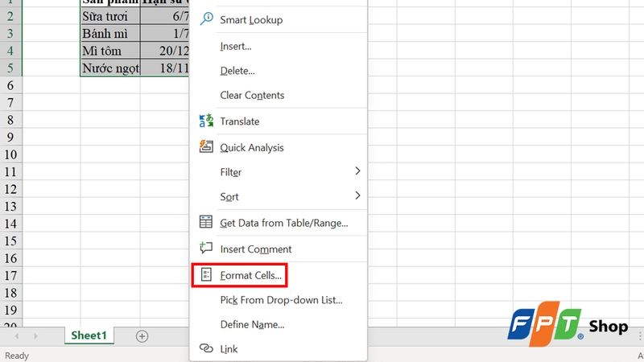The image size is (644, 362).
Task: Select row header 4
Action: 10,51
